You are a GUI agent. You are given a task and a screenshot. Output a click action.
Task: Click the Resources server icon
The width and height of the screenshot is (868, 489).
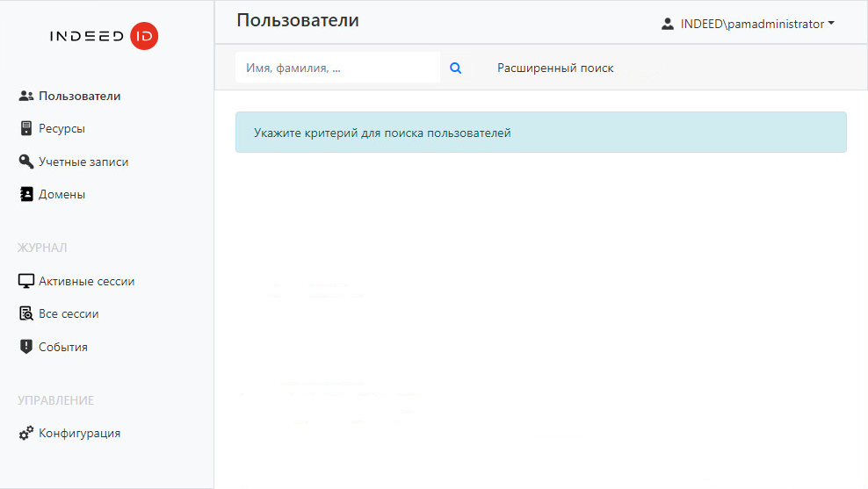25,129
